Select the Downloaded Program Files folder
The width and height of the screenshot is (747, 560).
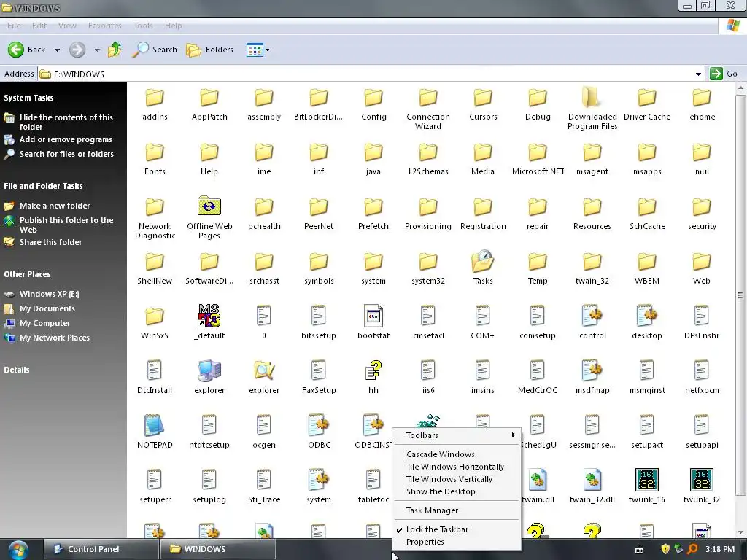pyautogui.click(x=592, y=98)
